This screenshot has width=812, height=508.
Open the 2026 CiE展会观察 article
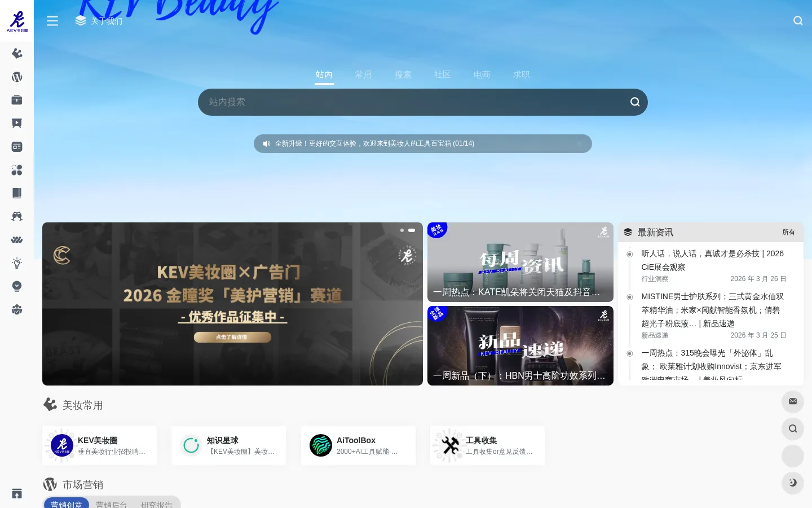(712, 260)
